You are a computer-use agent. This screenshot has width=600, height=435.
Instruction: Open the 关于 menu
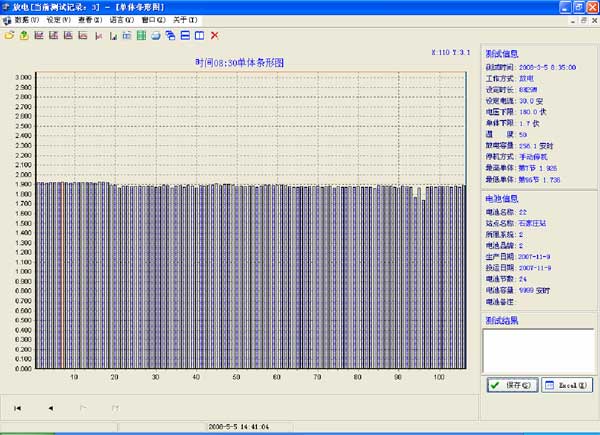[x=185, y=20]
